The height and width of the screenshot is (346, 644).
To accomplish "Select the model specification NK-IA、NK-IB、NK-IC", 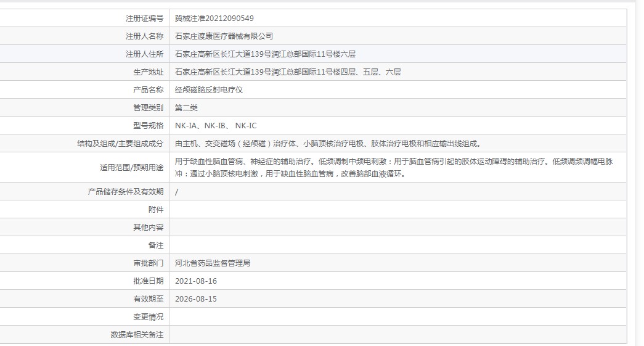I will point(216,126).
